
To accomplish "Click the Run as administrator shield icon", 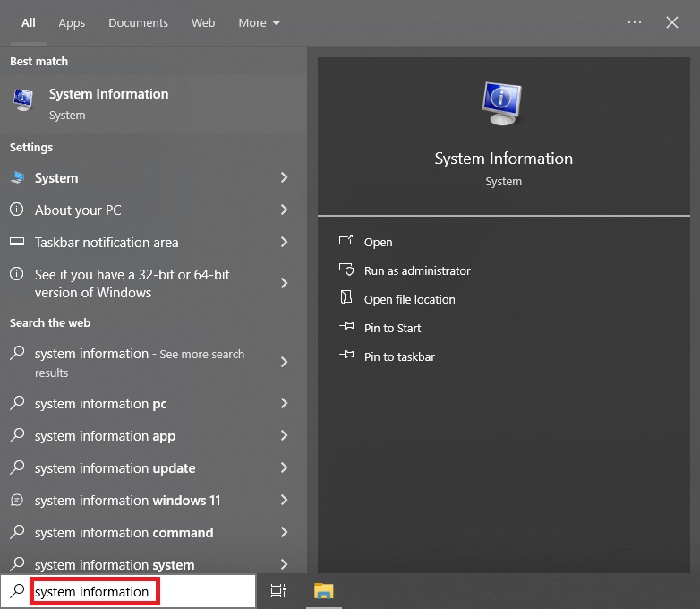I will point(346,270).
